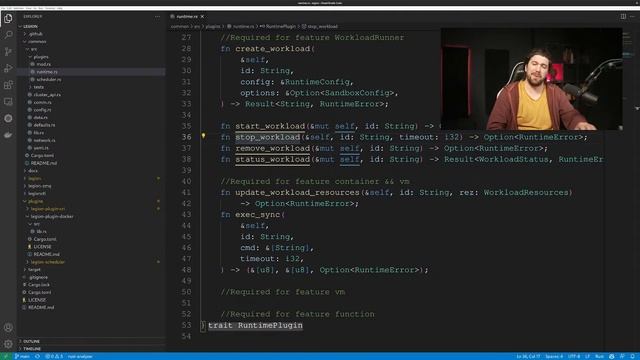Viewport: 640px width, 360px height.
Task: Click RuntimePlugin in the breadcrumb
Action: 278,26
